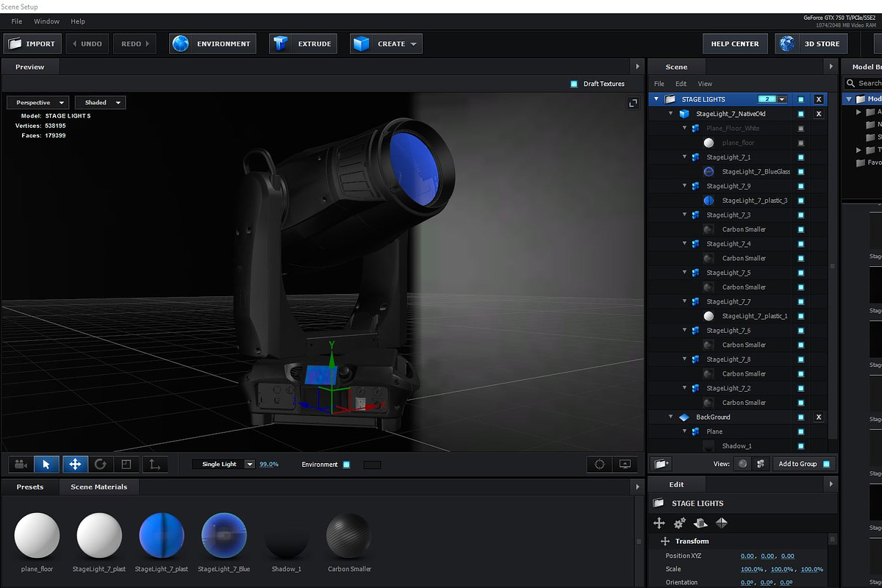Collapse the STAGE LIGHTS group tree
The image size is (882, 588).
point(656,99)
